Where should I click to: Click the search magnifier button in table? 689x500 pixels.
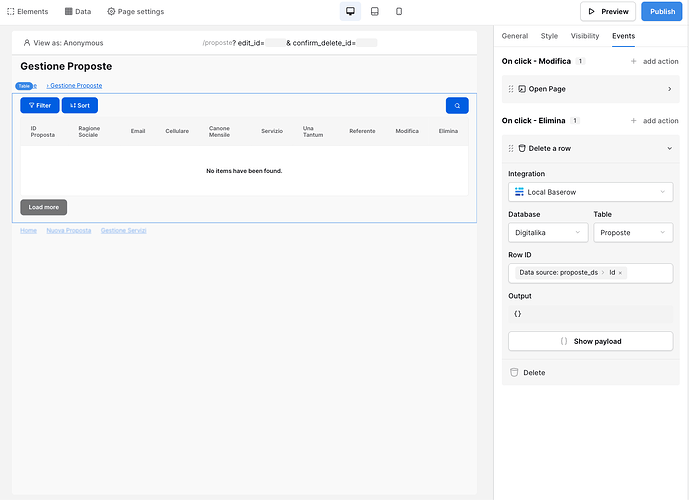point(457,105)
